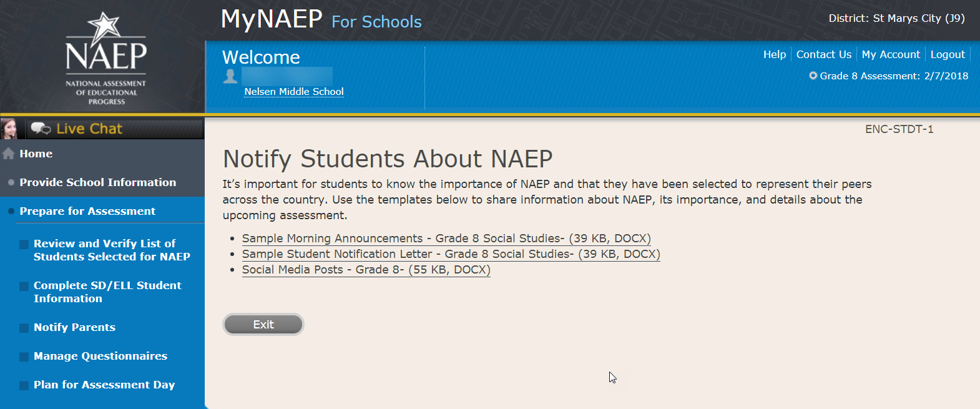
Task: Click square marker next to Complete SD/ELL Student Information
Action: [x=24, y=286]
